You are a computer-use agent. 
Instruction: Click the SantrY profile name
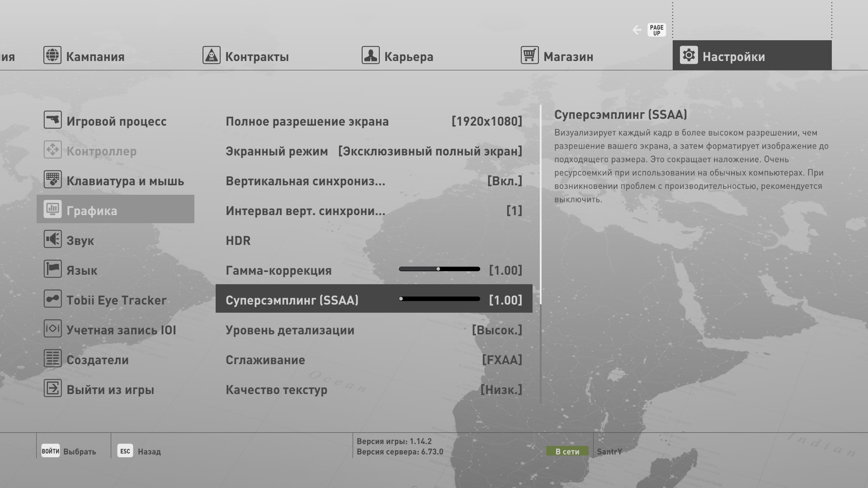coord(609,451)
